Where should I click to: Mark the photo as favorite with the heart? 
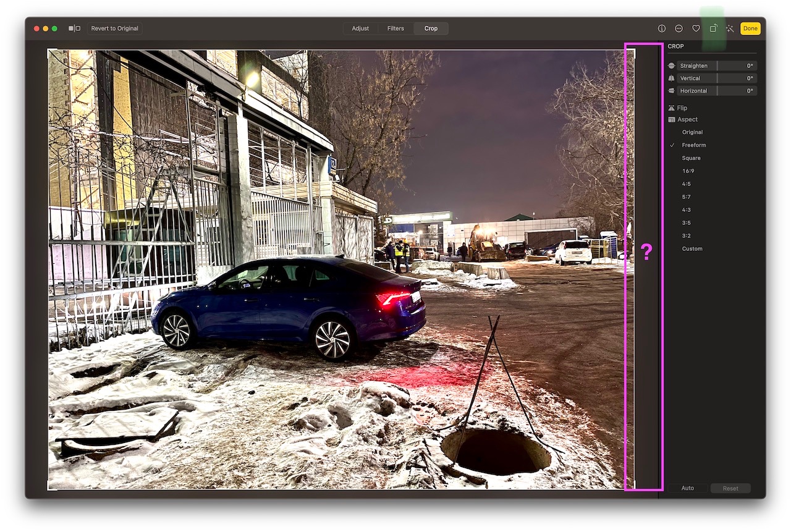point(696,28)
